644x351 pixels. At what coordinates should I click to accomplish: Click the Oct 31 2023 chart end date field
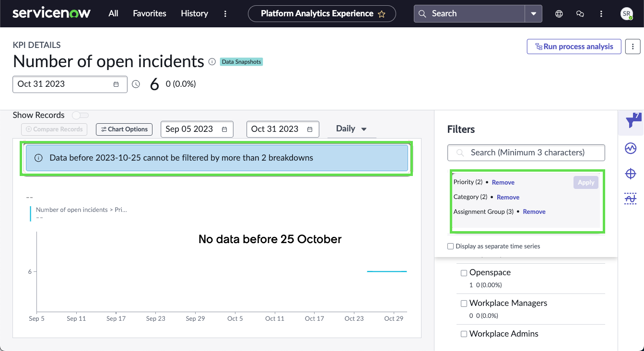click(x=283, y=129)
